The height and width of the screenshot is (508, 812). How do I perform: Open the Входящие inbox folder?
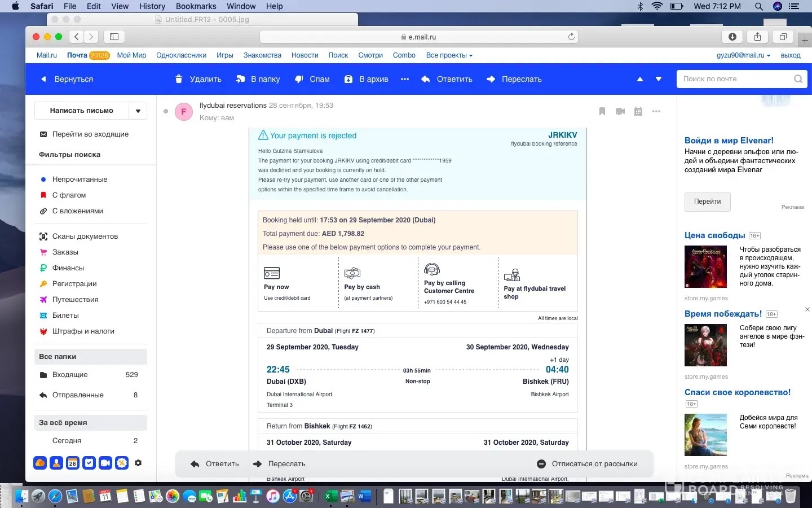(x=70, y=375)
